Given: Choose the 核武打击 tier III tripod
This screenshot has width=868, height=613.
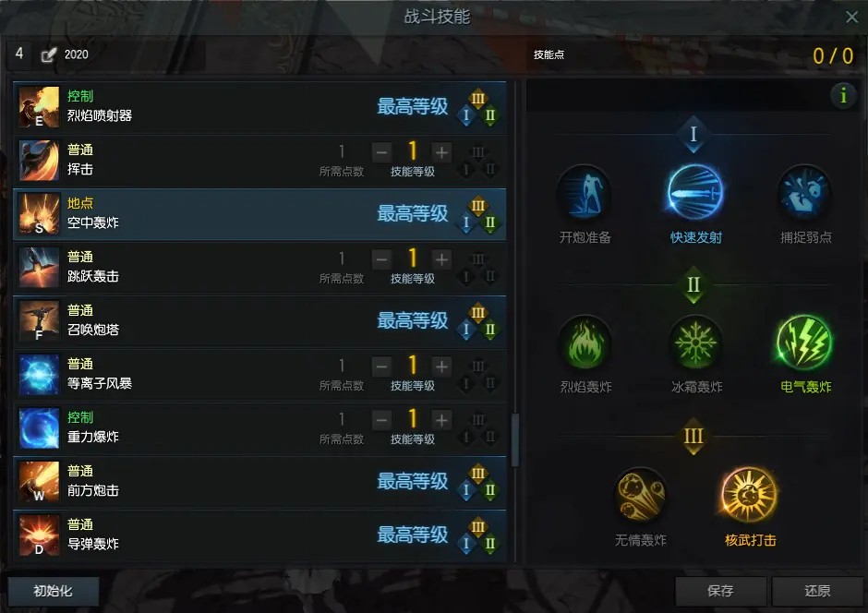Looking at the screenshot, I should coord(750,495).
